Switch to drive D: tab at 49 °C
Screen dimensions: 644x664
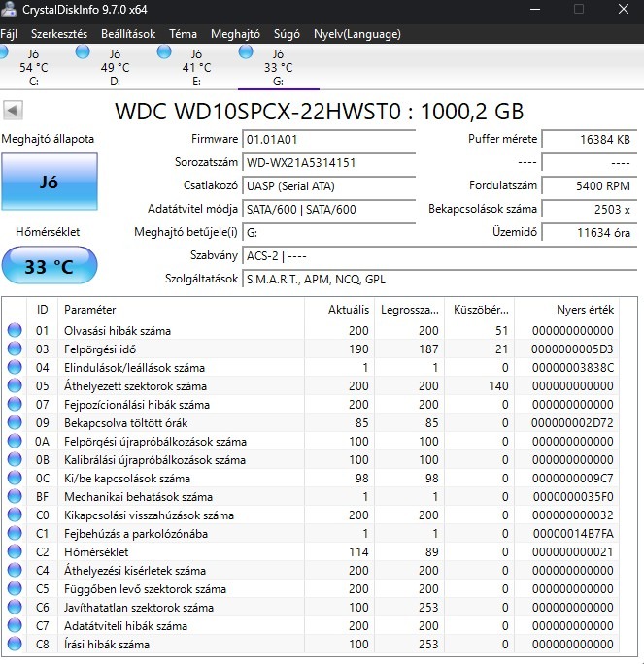pos(116,67)
